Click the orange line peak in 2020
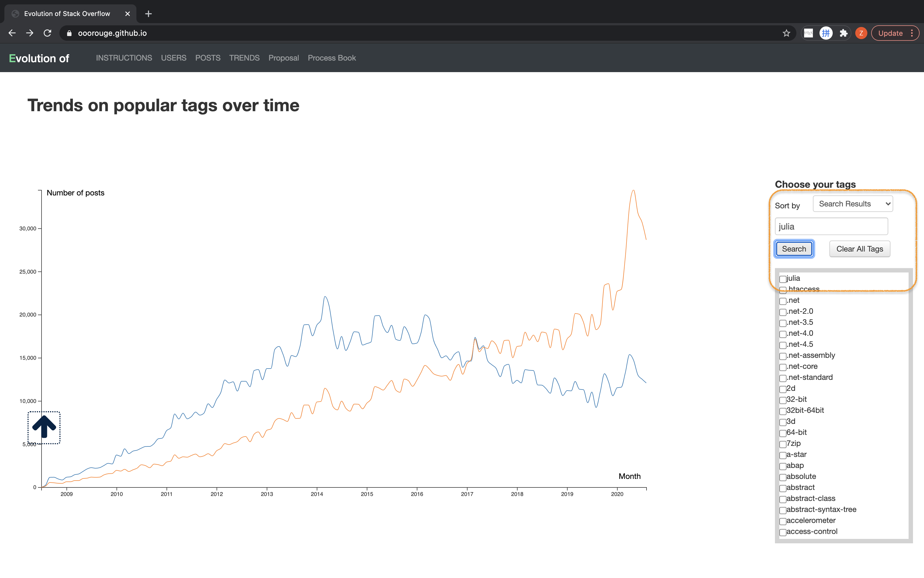The image size is (924, 578). [x=633, y=190]
